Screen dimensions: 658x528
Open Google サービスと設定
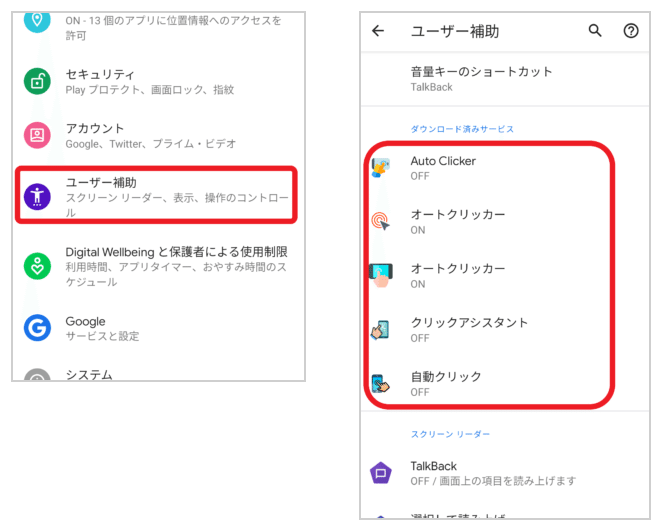pos(158,328)
